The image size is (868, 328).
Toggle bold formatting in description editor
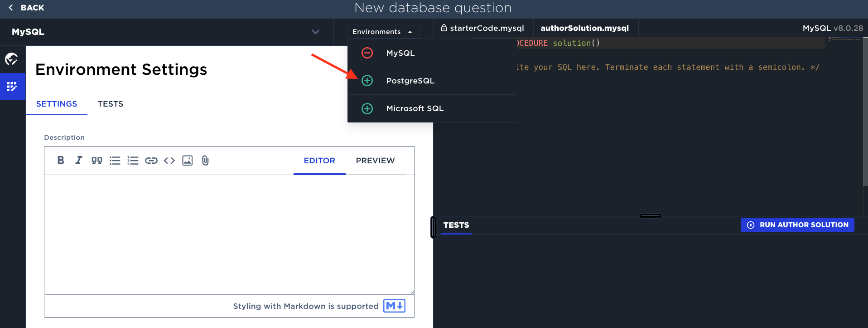[61, 160]
